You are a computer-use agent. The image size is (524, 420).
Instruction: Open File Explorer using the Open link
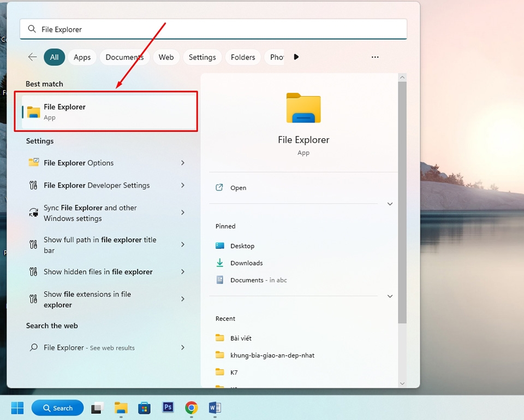(x=238, y=187)
